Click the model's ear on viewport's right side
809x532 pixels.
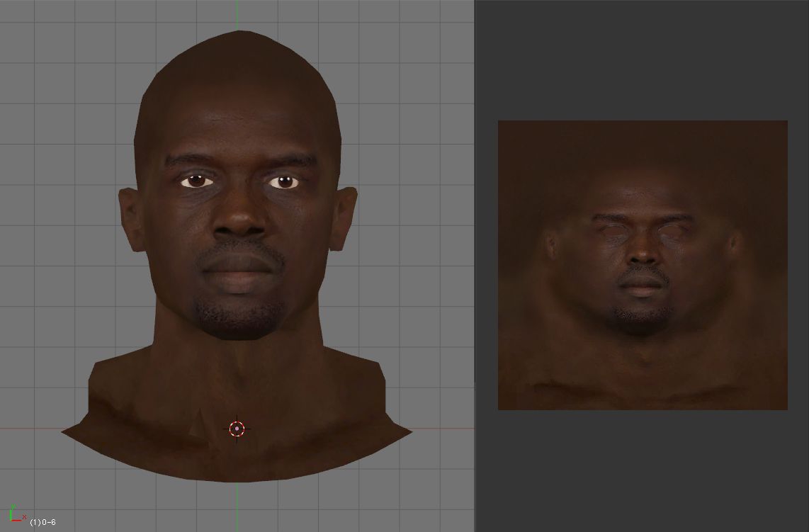(x=346, y=218)
